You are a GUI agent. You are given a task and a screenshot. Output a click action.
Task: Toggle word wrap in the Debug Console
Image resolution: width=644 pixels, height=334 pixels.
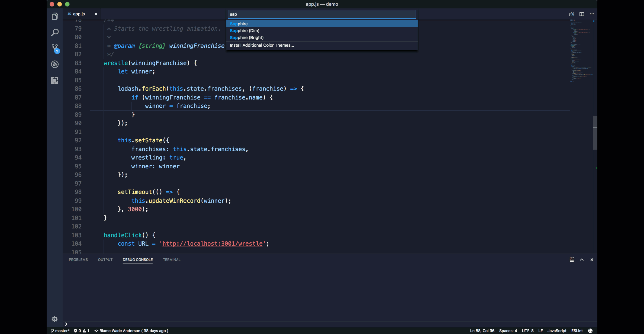[572, 259]
